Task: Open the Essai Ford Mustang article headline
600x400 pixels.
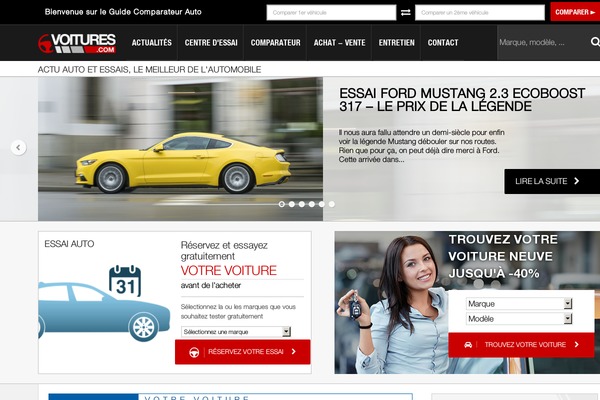Action: click(x=462, y=100)
